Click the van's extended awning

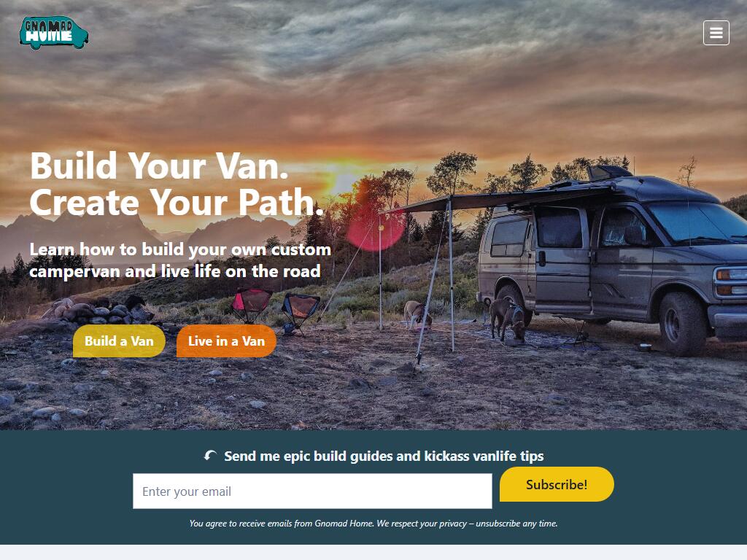[500, 200]
